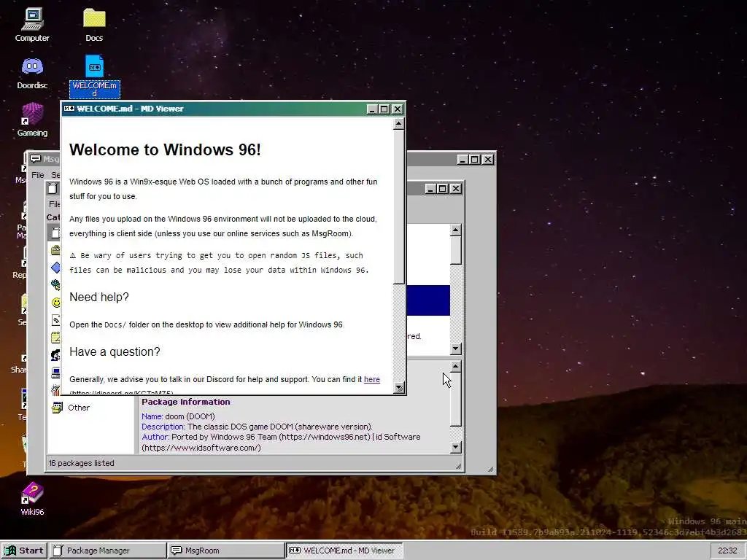
Task: Click '16 packages listed' status text
Action: click(x=81, y=463)
